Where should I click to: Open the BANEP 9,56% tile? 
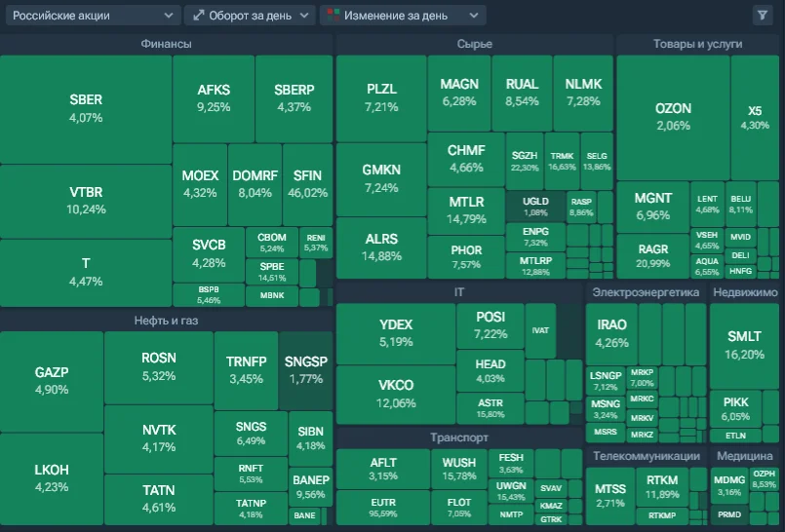(310, 487)
